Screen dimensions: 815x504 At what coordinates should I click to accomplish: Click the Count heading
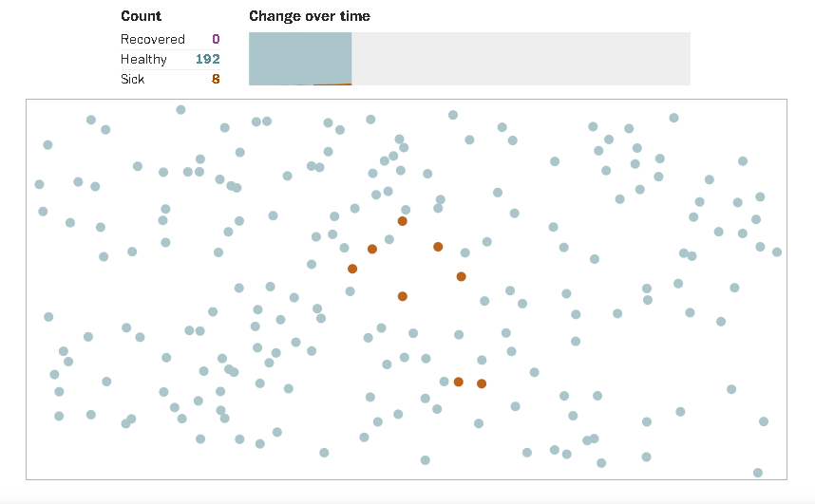pos(141,16)
